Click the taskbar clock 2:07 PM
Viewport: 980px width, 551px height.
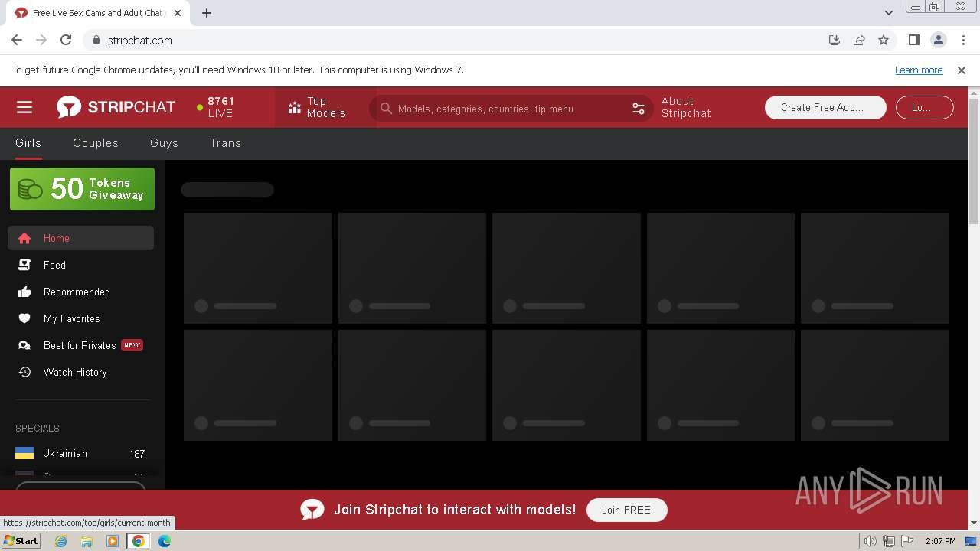940,541
